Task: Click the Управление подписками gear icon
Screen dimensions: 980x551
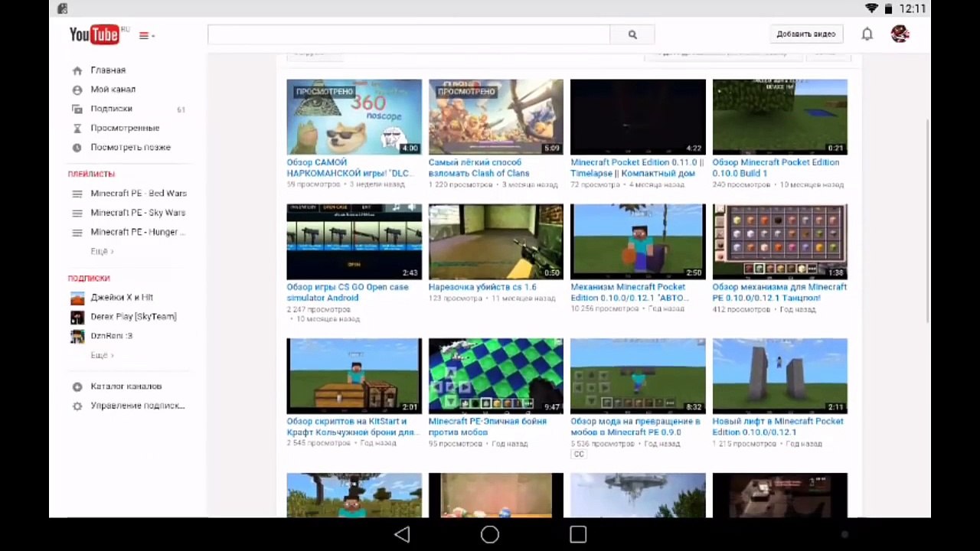Action: [x=77, y=406]
